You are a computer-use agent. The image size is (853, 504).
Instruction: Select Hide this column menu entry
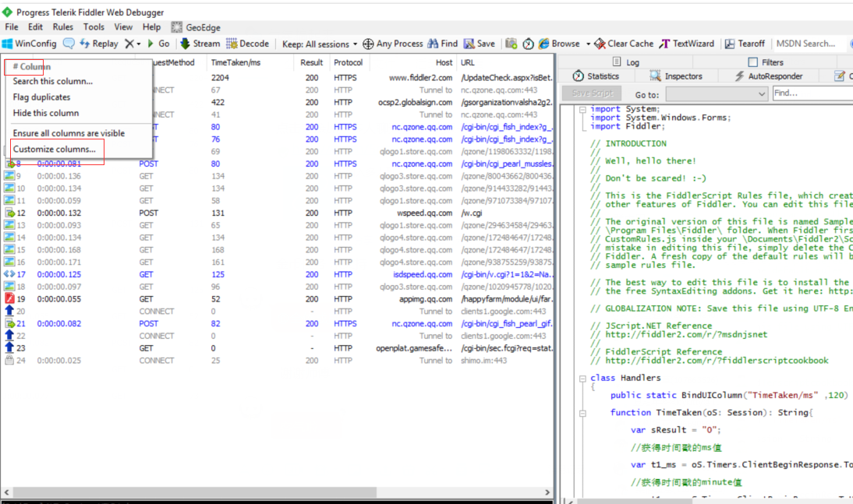(46, 113)
